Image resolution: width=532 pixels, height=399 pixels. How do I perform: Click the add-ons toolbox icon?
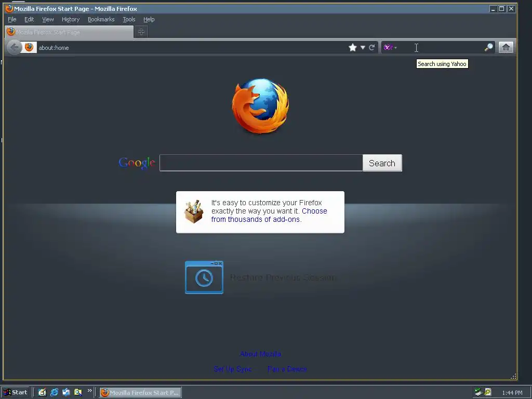coord(194,211)
